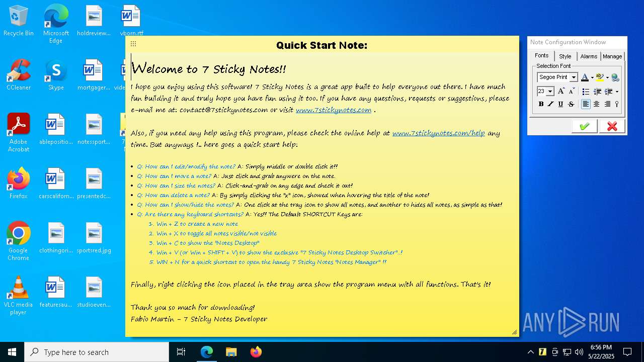Viewport: 644px width, 362px height.
Task: Open the Recycle Bin desktop icon
Action: 19,21
